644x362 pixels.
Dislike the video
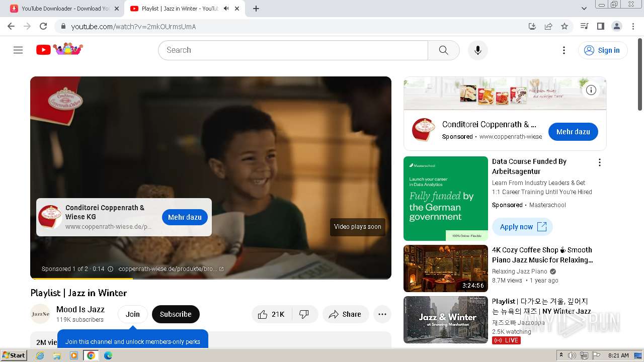click(304, 314)
